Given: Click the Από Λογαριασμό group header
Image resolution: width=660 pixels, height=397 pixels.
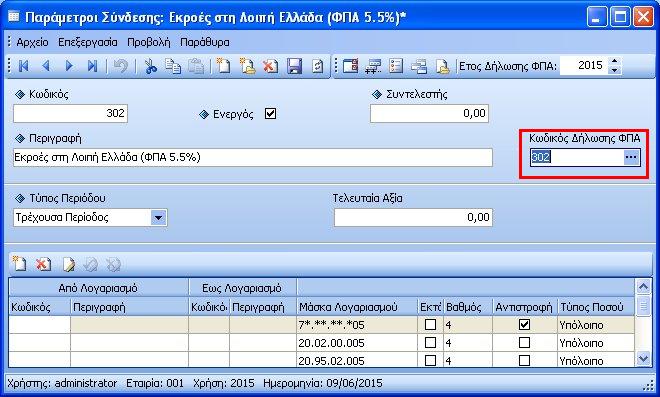Looking at the screenshot, I should click(98, 288).
